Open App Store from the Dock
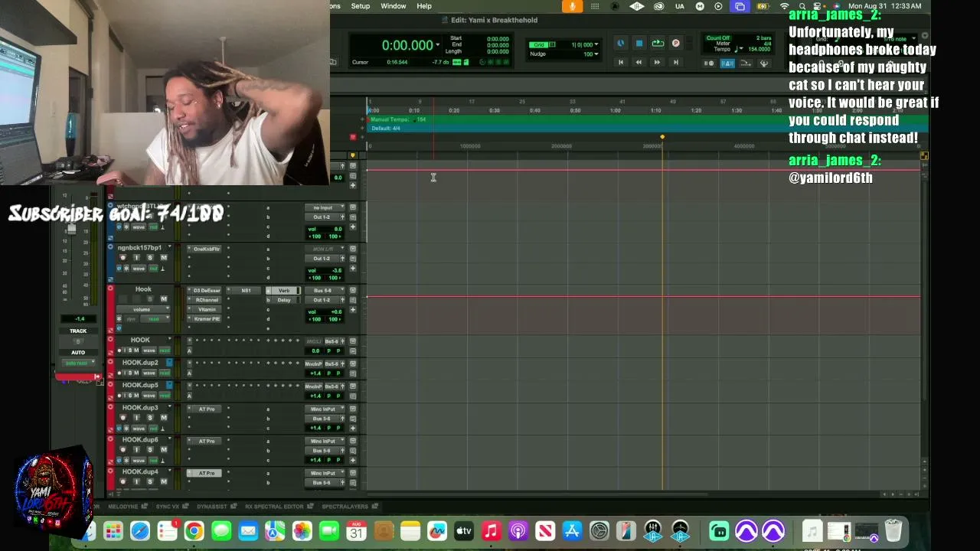The image size is (980, 551). click(573, 531)
